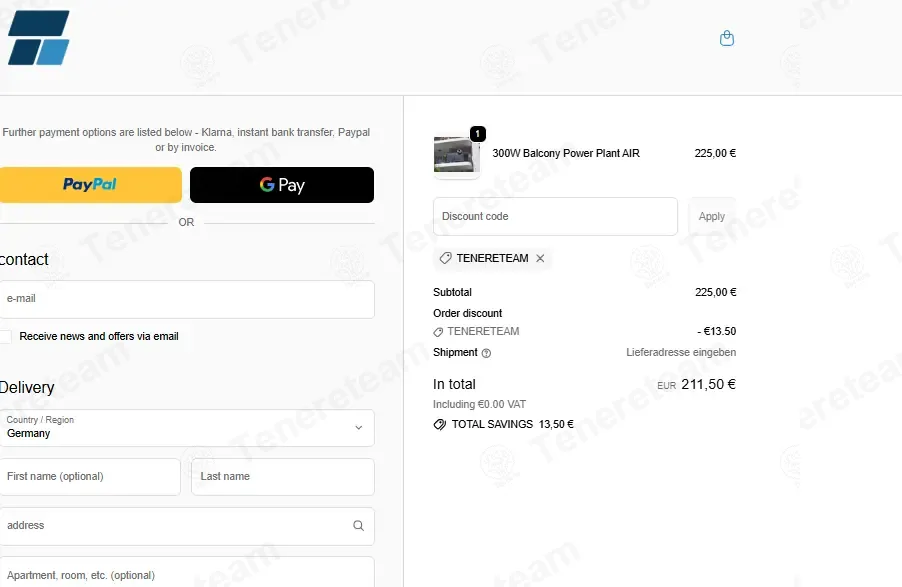
Task: Focus the e-mail input field
Action: [x=187, y=299]
